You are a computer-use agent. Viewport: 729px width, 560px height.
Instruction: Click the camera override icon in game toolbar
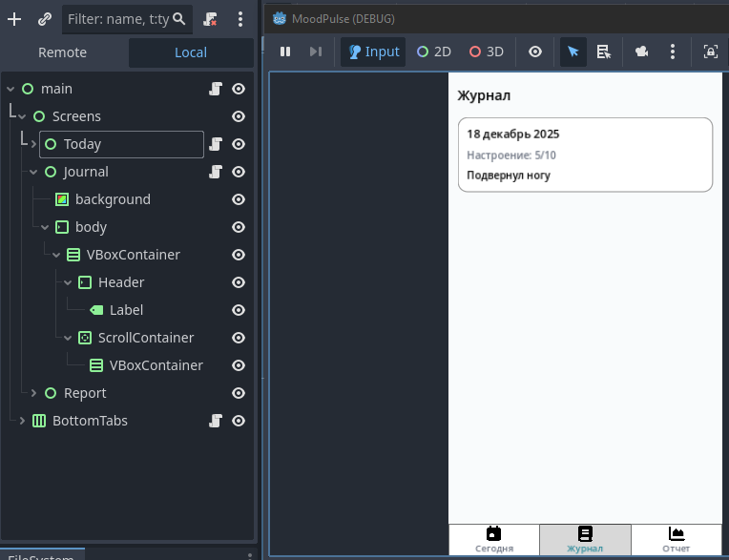tap(643, 52)
